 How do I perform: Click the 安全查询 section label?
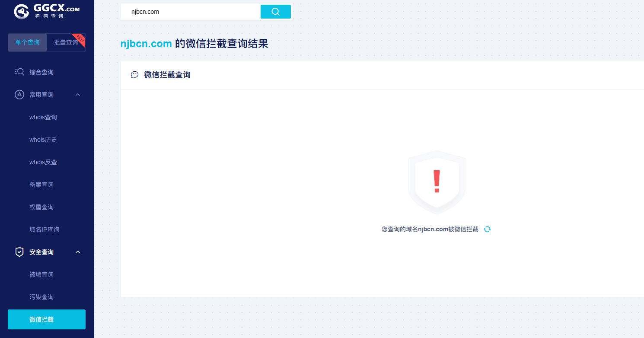click(x=41, y=252)
